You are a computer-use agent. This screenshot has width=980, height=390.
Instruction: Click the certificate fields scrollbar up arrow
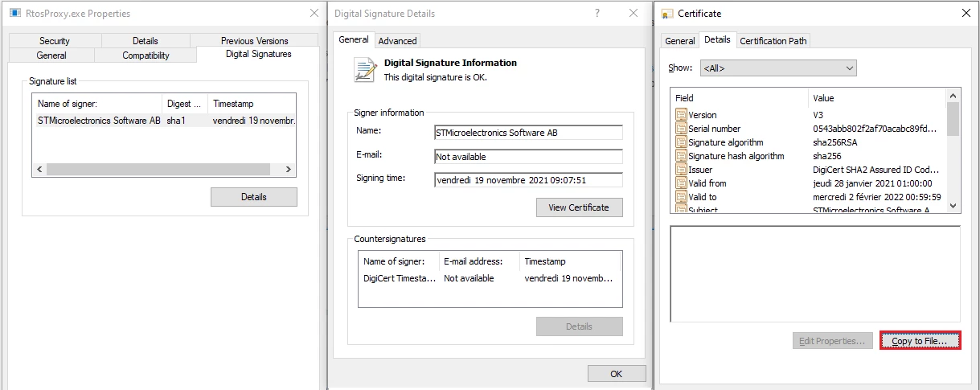click(953, 94)
